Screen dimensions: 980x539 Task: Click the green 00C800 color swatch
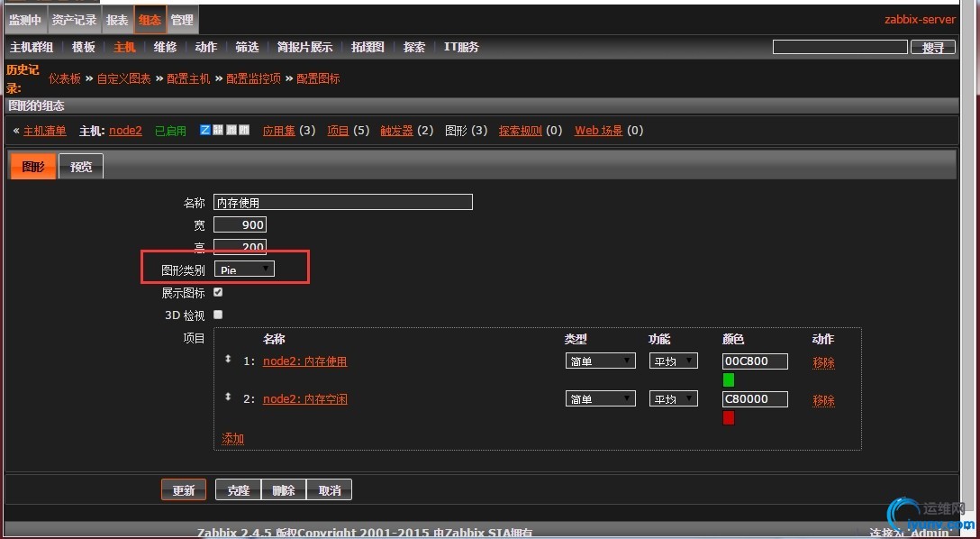[729, 380]
